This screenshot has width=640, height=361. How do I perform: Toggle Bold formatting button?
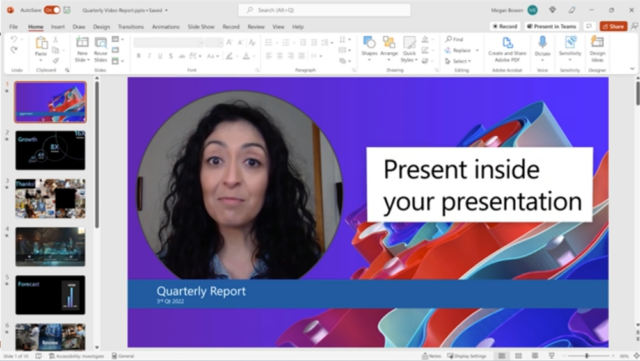coord(139,56)
